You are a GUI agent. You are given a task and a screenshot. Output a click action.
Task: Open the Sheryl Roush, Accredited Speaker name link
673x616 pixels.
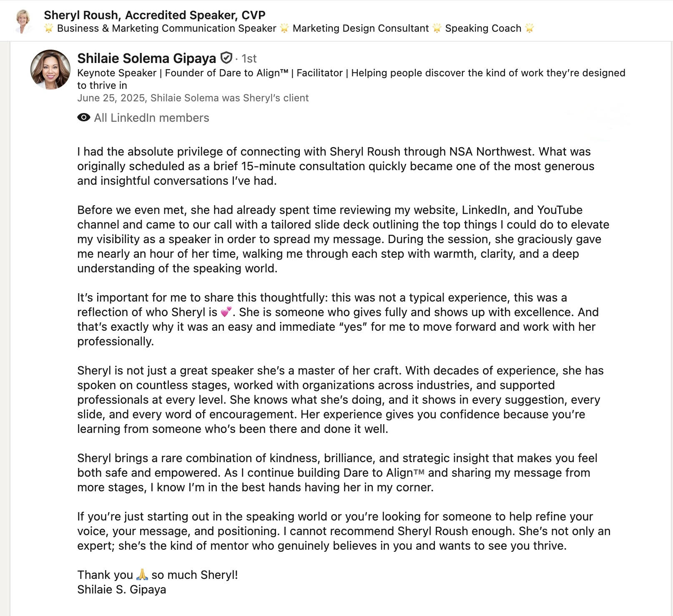coord(154,15)
